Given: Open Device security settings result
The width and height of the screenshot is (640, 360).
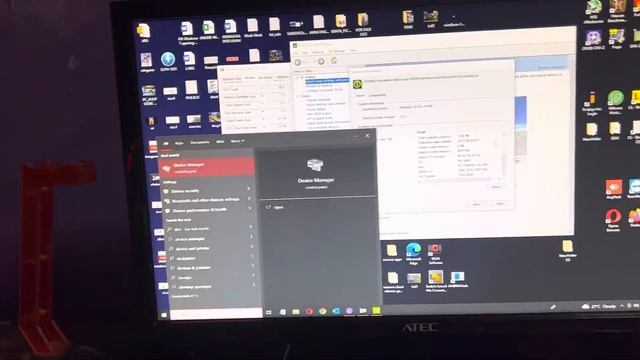Looking at the screenshot, I should click(x=185, y=191).
